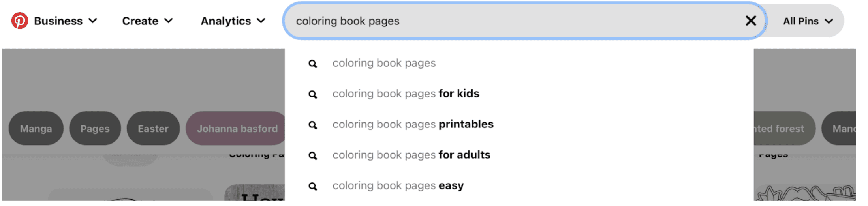The image size is (868, 206).
Task: Select suggestion 'coloring book pages easy'
Action: coord(398,185)
